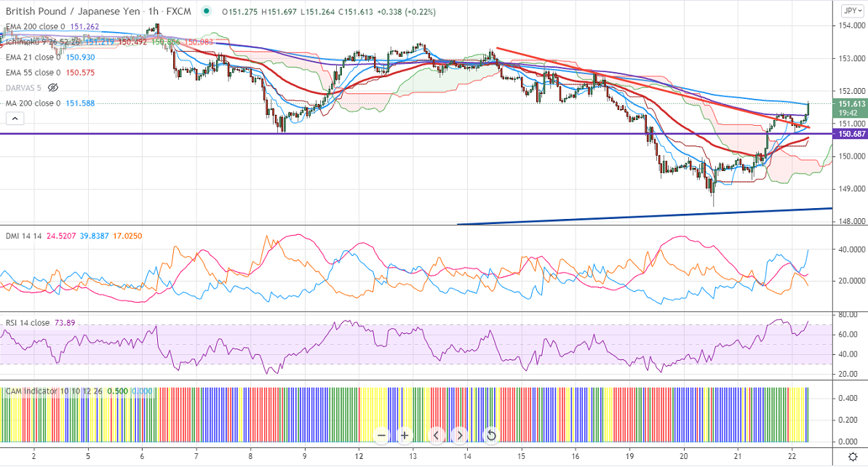Click the date label 12 on time axis
Image resolution: width=868 pixels, height=467 pixels.
[x=359, y=457]
